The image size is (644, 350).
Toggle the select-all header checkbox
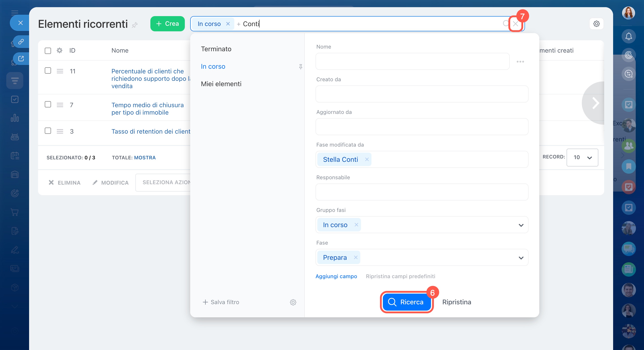[48, 51]
